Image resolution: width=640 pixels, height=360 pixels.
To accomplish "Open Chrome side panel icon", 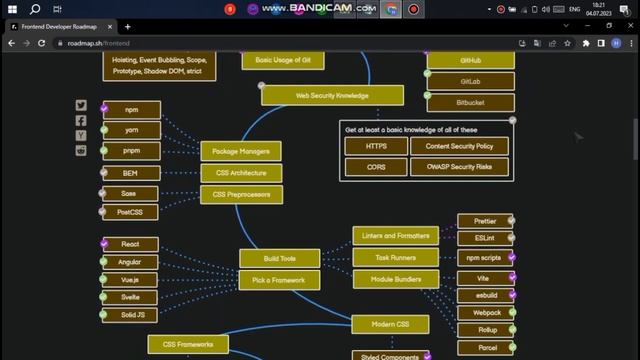I will [x=601, y=43].
